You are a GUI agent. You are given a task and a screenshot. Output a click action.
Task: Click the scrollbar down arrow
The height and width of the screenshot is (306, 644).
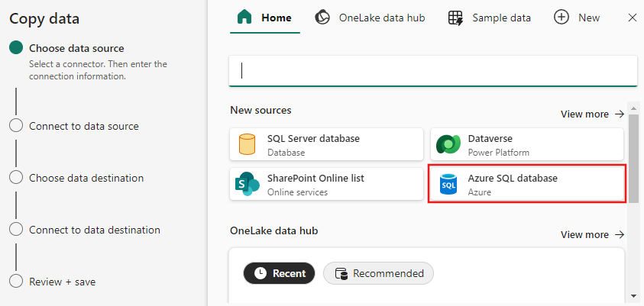tap(633, 295)
